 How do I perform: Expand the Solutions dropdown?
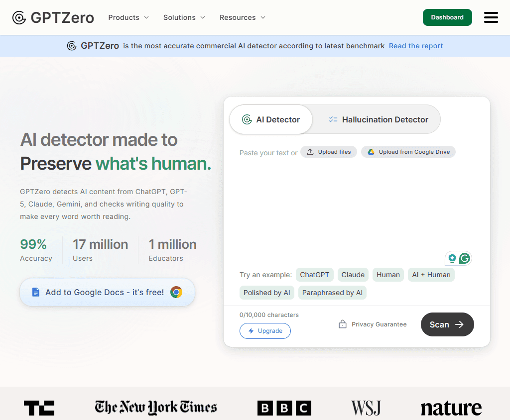pos(184,17)
